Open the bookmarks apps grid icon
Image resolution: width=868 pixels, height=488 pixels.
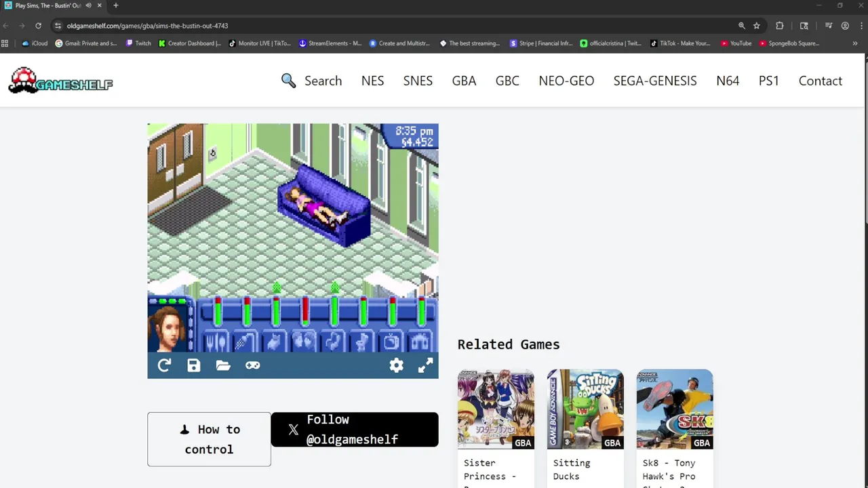click(x=5, y=43)
